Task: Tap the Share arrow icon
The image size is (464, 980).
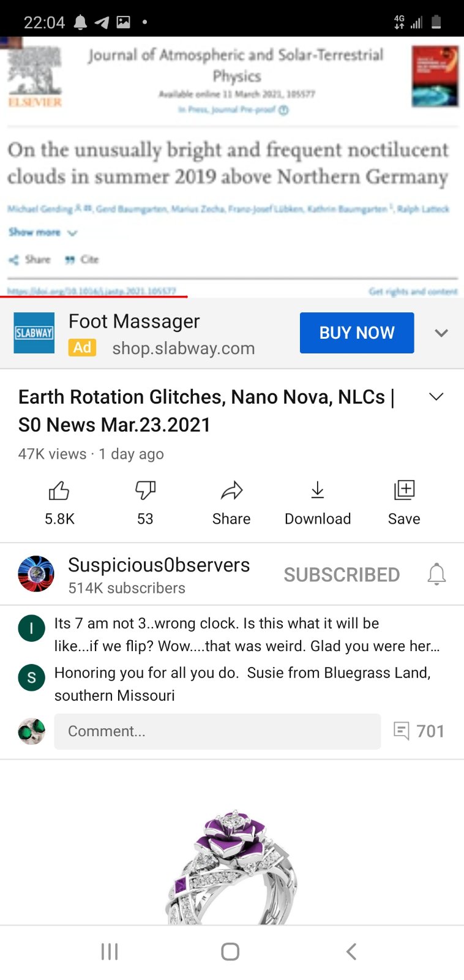Action: (x=231, y=491)
